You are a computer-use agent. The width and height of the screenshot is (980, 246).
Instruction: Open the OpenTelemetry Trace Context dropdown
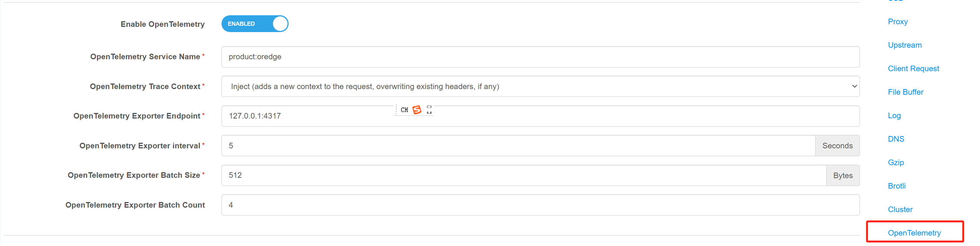[x=540, y=86]
